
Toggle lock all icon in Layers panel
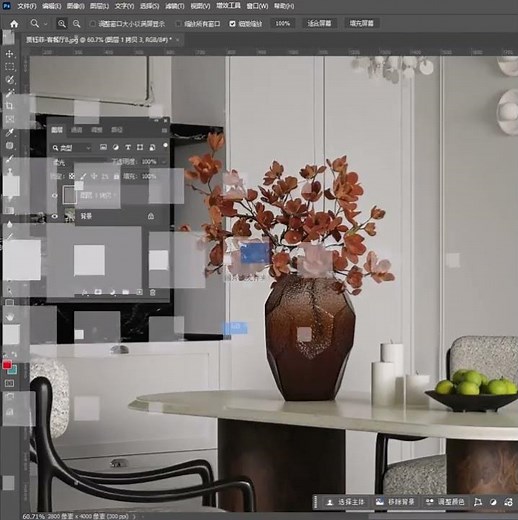116,176
